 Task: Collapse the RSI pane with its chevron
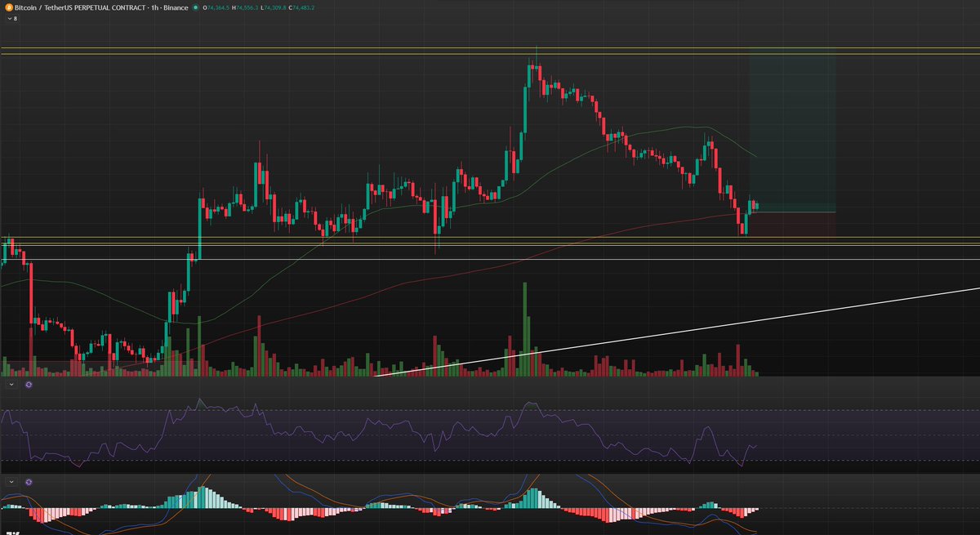coord(11,384)
